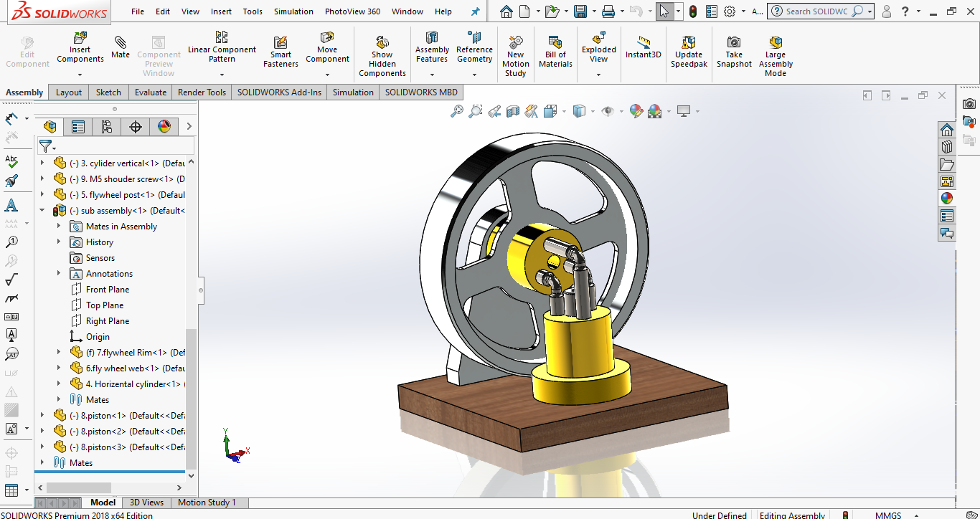Click Reference Geometry tool
Image resolution: width=980 pixels, height=519 pixels.
click(474, 47)
